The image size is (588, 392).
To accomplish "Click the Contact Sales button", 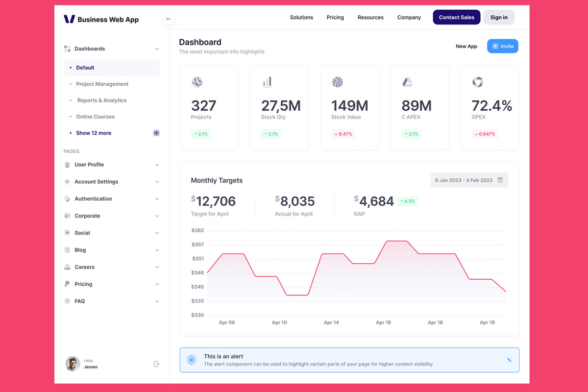I will point(457,17).
